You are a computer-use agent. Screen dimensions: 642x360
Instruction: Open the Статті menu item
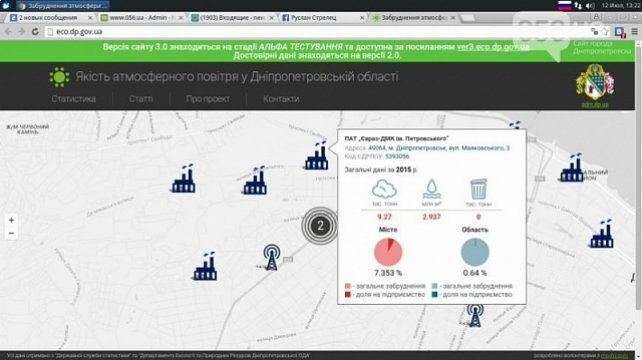(141, 99)
